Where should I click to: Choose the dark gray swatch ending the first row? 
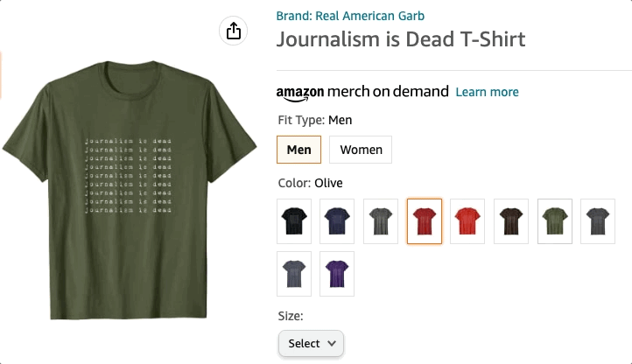point(598,221)
